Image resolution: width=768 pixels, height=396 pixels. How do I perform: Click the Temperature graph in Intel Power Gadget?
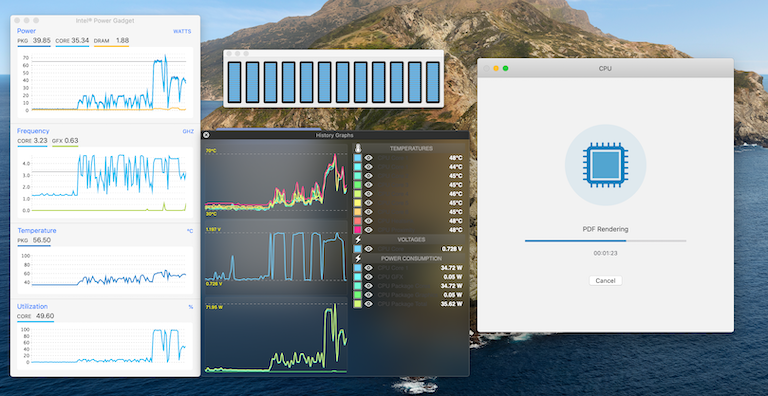(x=105, y=270)
